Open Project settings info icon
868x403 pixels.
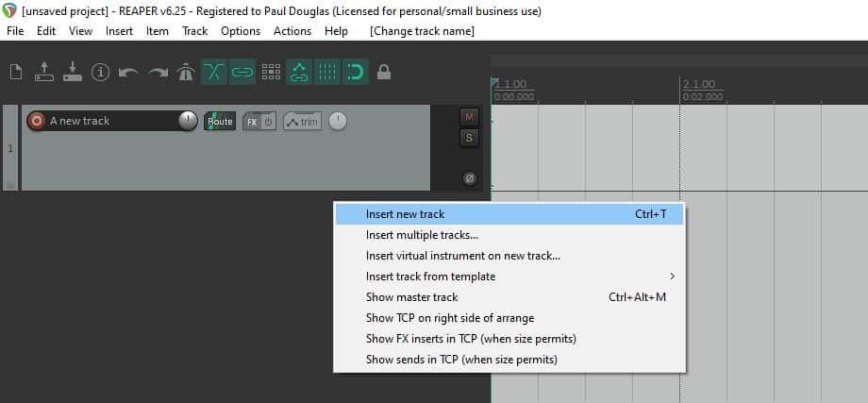point(100,72)
